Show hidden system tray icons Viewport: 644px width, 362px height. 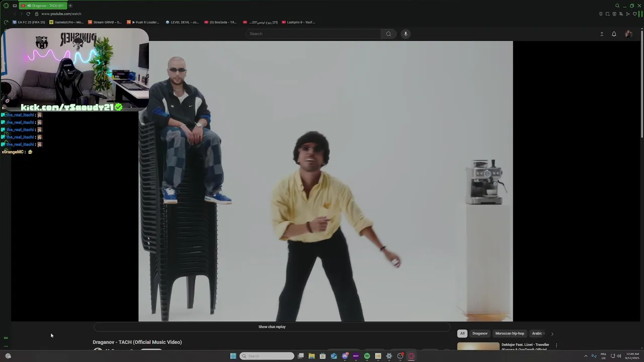point(586,356)
